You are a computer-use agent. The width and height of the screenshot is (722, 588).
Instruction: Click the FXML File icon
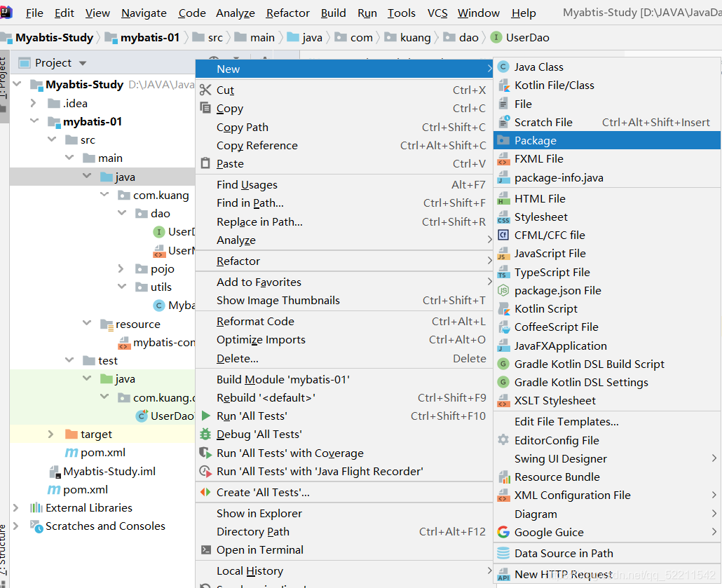[x=504, y=159]
